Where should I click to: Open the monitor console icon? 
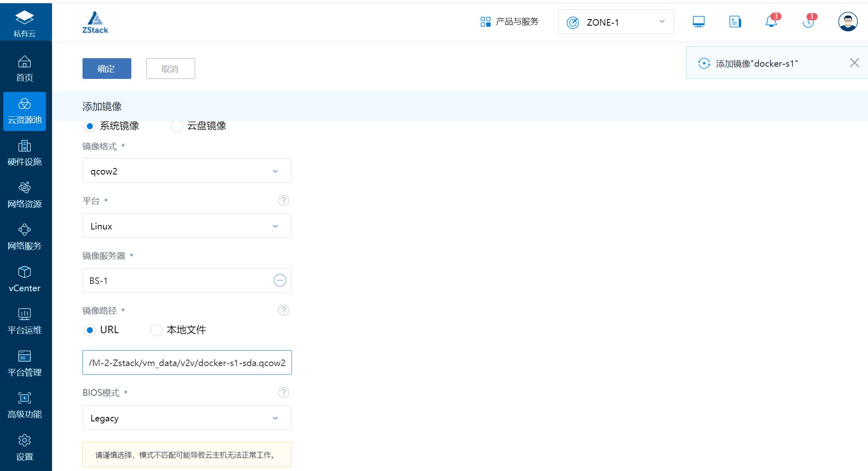698,22
